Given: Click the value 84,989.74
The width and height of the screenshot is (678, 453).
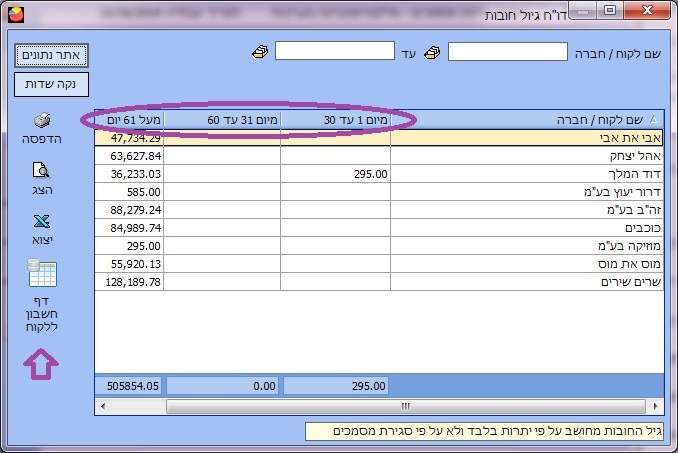Looking at the screenshot, I should (135, 228).
